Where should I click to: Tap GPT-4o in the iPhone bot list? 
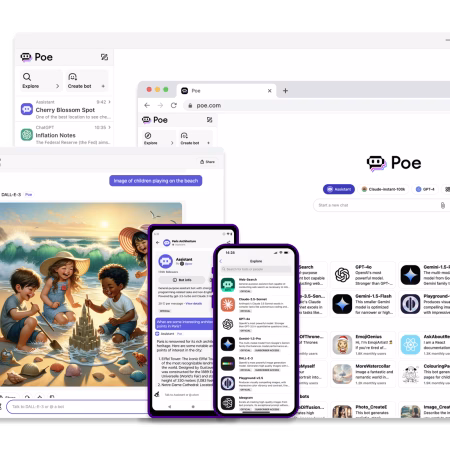255,324
